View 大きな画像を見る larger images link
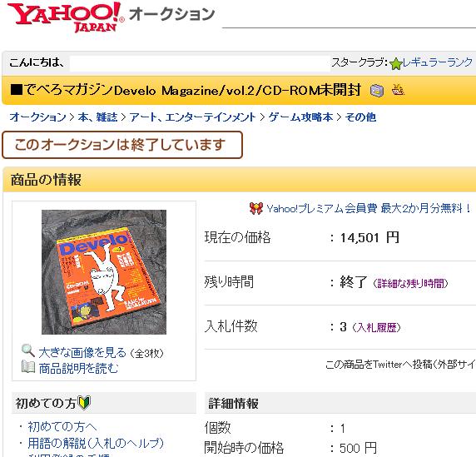 click(x=82, y=353)
